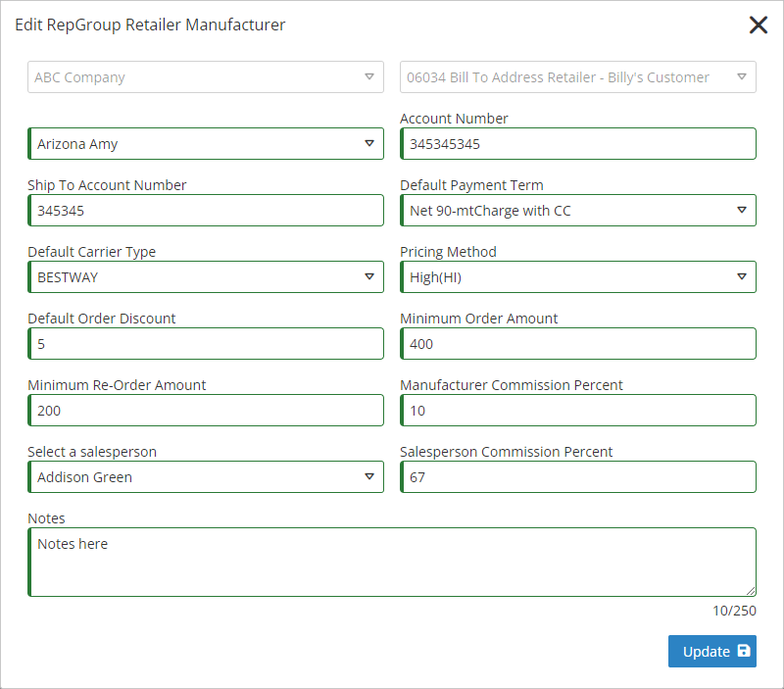
Task: Focus the Default Order Discount field
Action: [x=206, y=344]
